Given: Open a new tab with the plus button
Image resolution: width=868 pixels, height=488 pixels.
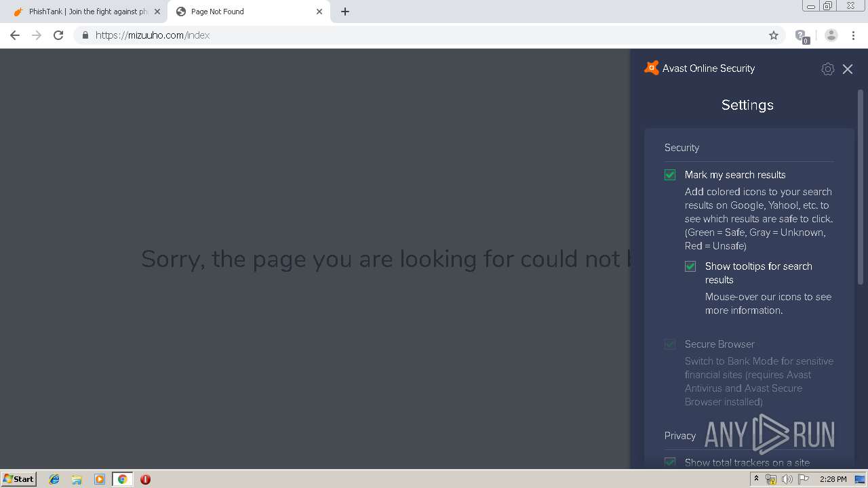Looking at the screenshot, I should tap(345, 12).
